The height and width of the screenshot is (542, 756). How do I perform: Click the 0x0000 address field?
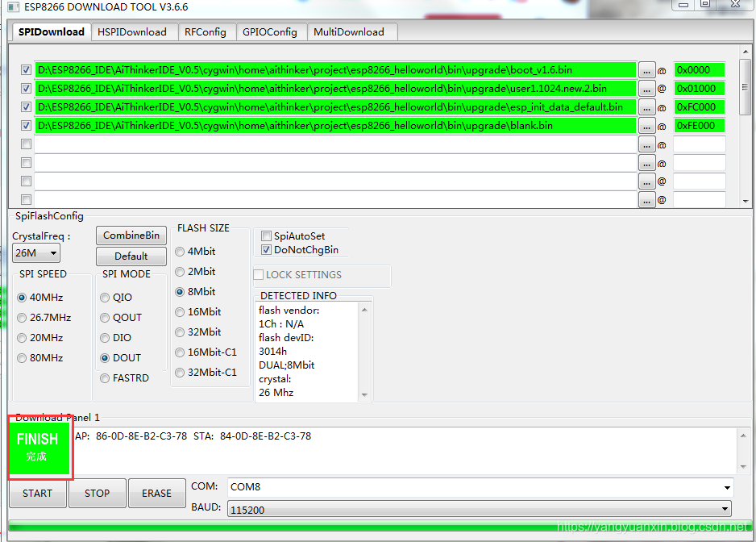699,70
